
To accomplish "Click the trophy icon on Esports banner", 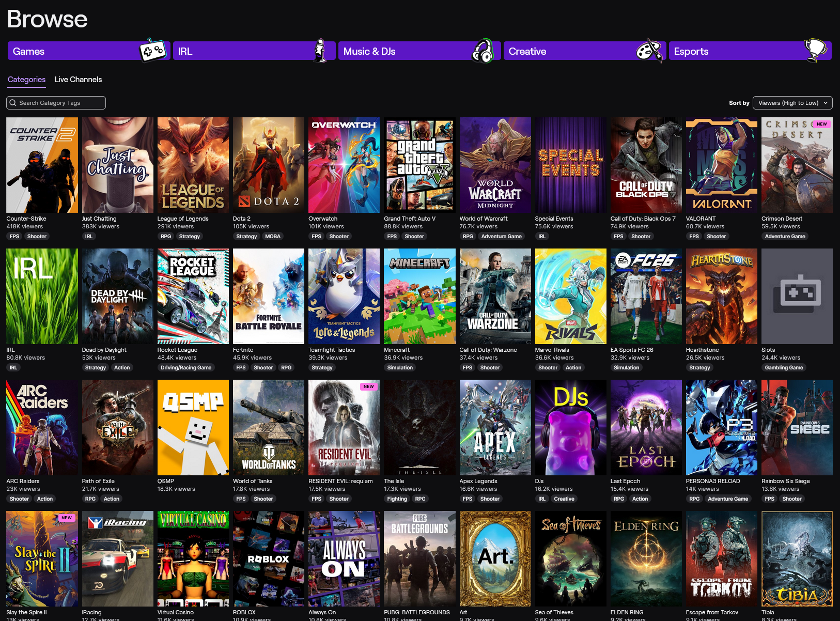I will click(816, 50).
